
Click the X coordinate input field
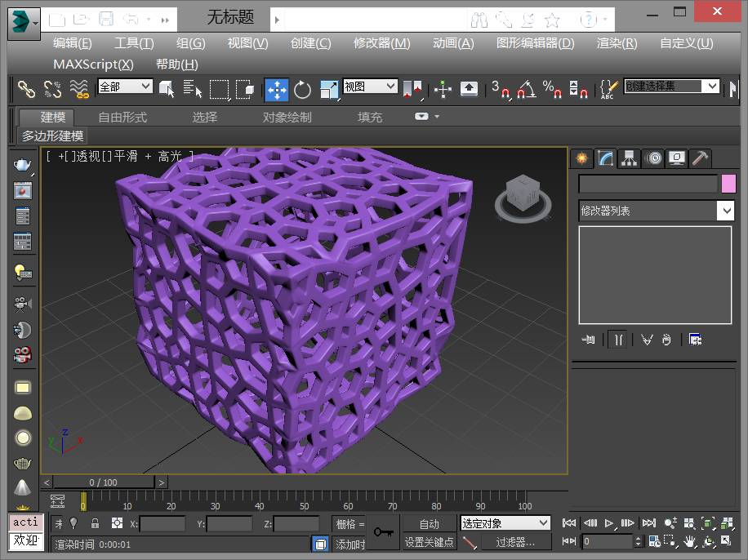(163, 524)
